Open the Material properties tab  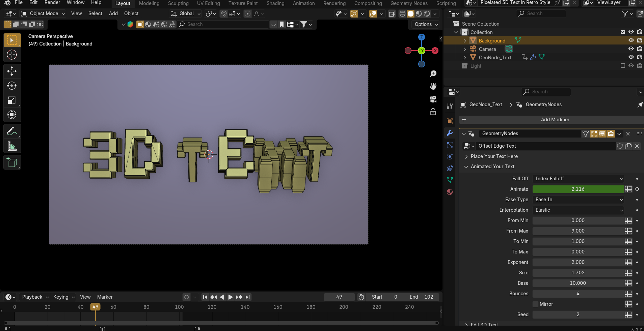point(450,192)
